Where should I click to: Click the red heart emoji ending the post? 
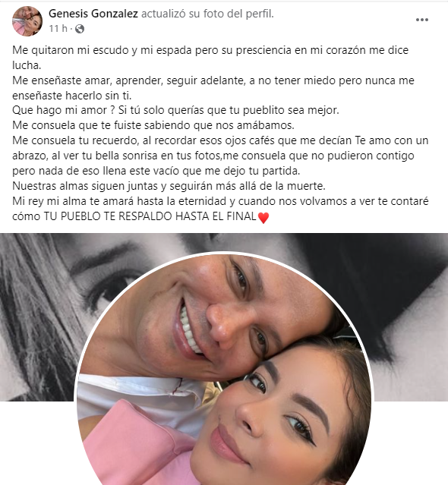point(263,218)
